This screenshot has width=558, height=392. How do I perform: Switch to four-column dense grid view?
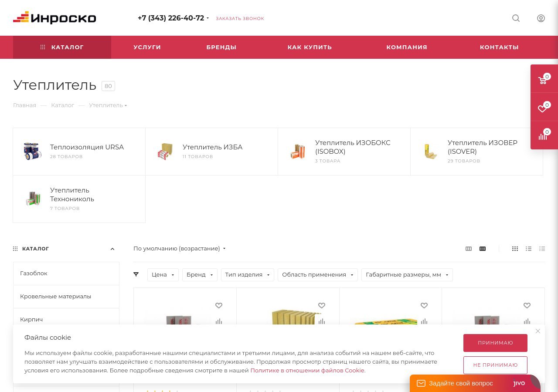click(483, 249)
